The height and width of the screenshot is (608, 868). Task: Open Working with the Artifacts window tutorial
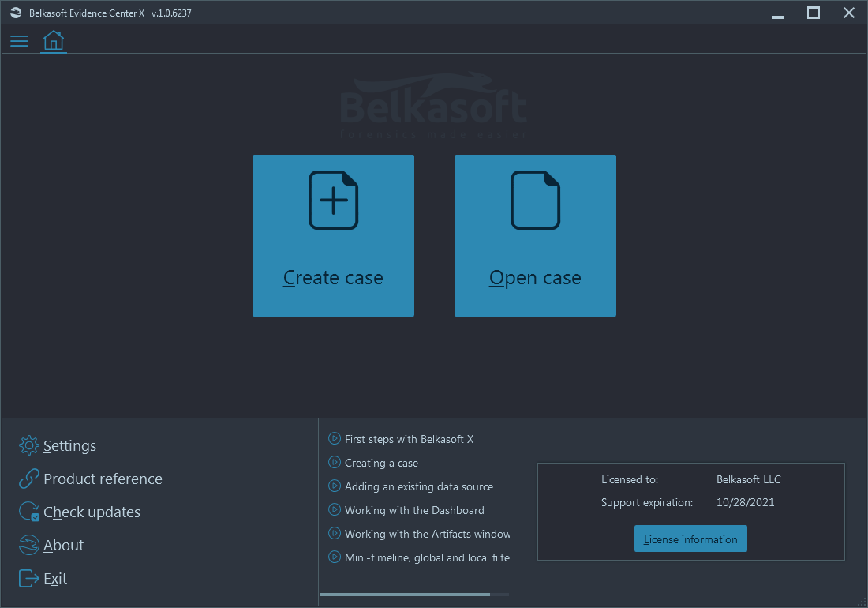pos(428,535)
